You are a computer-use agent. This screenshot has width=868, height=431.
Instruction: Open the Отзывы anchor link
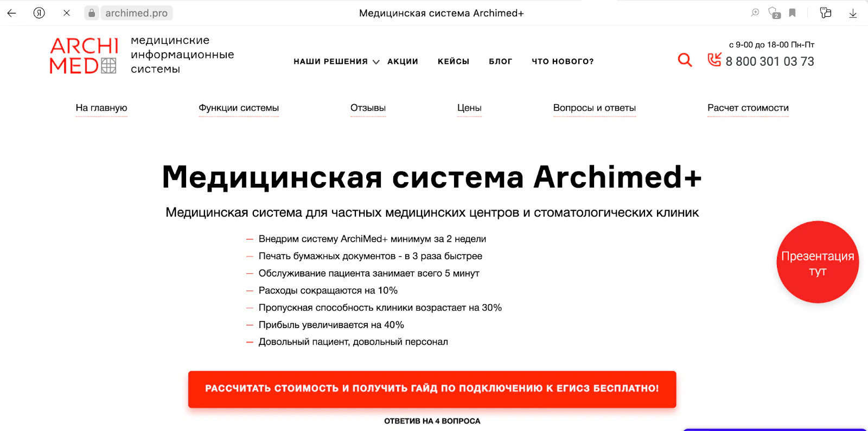point(368,108)
